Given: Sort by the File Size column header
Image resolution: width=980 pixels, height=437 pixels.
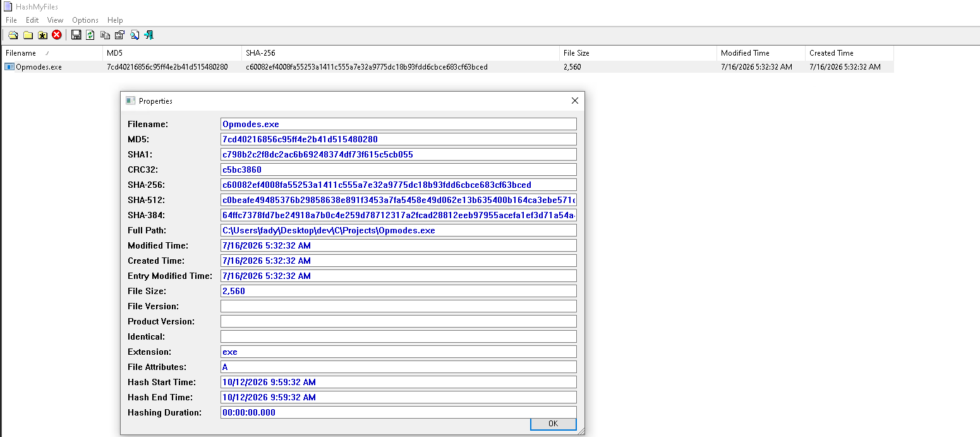Looking at the screenshot, I should point(638,53).
